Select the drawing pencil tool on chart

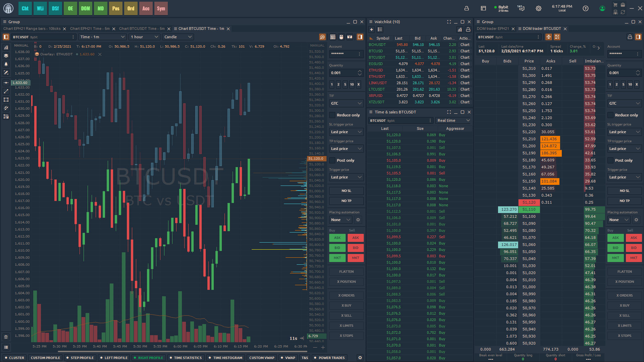pyautogui.click(x=6, y=72)
